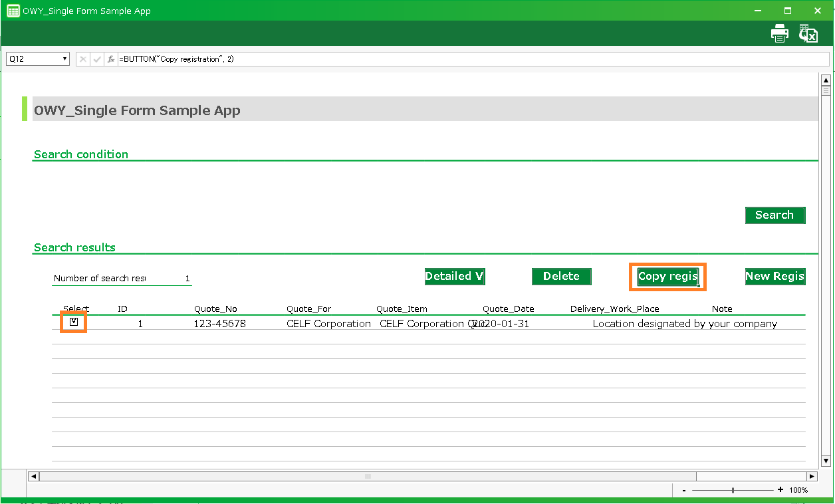
Task: Click the formula bar input field
Action: (x=465, y=59)
